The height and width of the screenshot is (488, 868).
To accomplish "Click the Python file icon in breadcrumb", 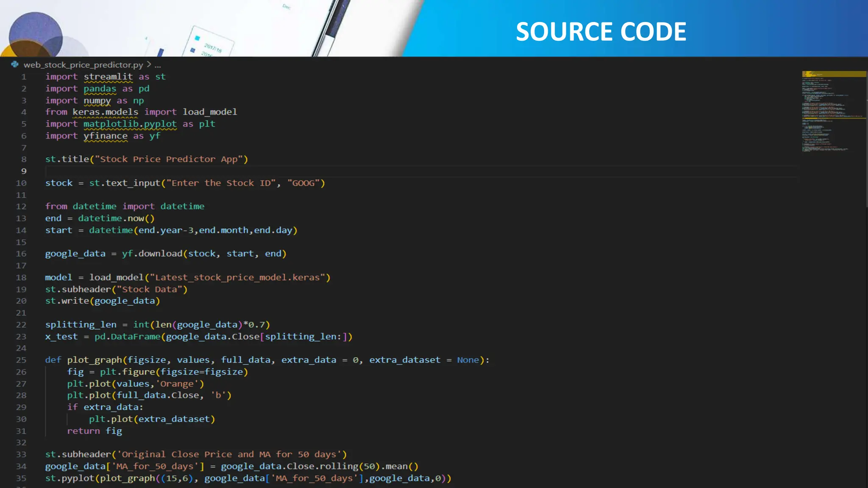I will 15,64.
